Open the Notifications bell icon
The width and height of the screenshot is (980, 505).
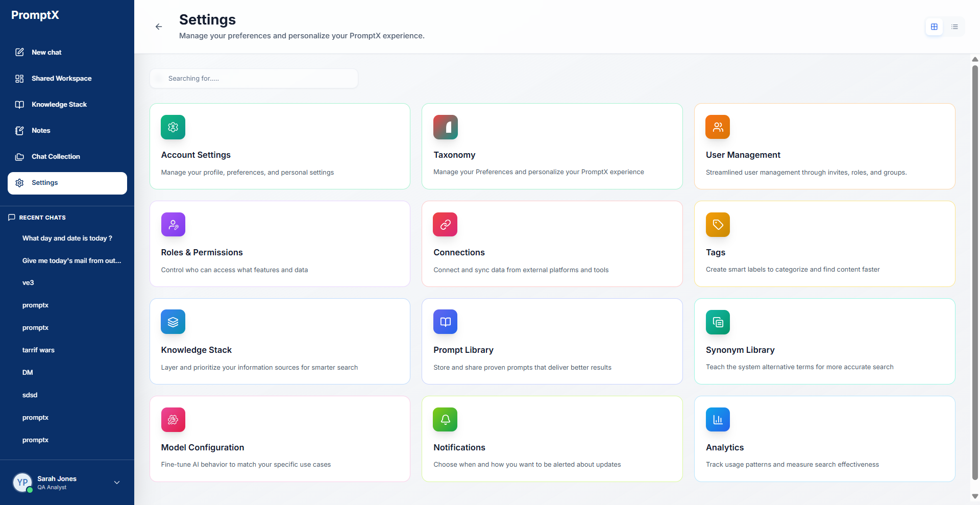(445, 419)
